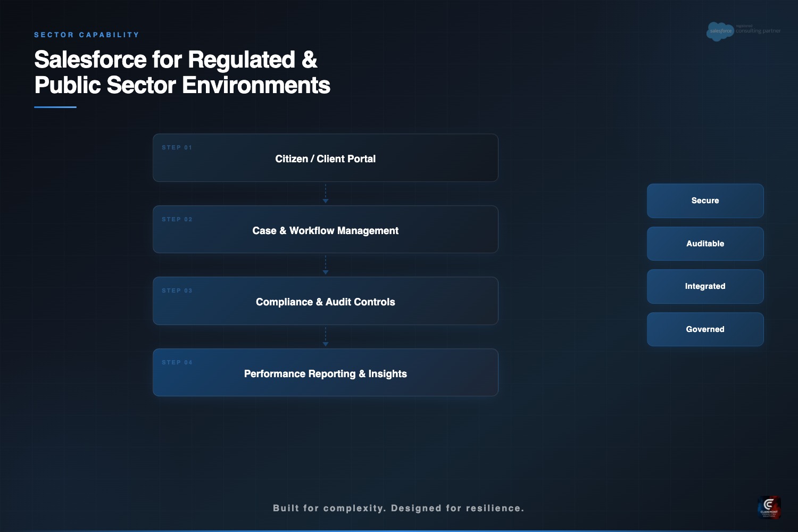Click the STEP 01 label

point(177,148)
